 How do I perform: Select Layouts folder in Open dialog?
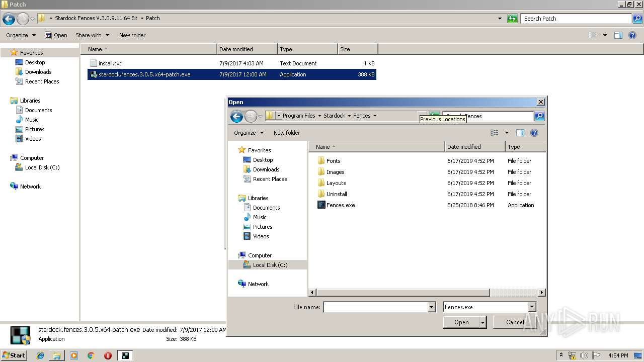point(332,183)
